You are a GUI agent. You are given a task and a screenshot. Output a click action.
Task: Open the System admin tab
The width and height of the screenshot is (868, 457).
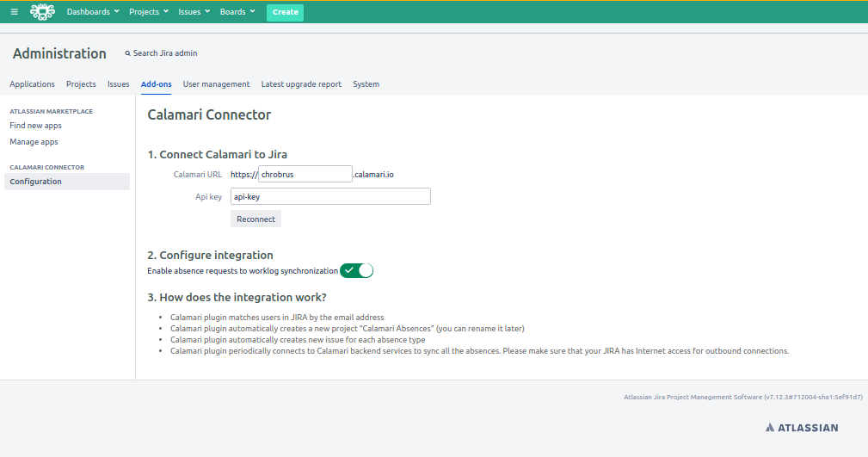click(x=366, y=84)
